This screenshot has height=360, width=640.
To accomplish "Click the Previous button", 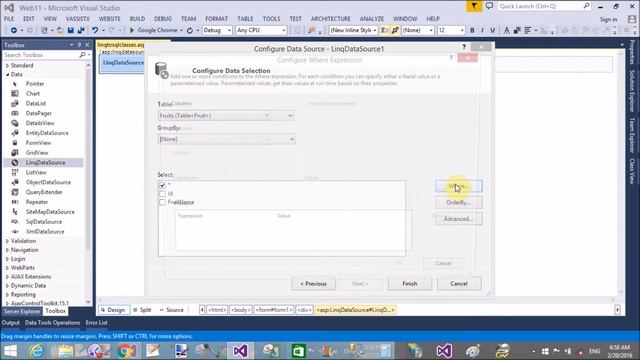I will click(x=313, y=284).
